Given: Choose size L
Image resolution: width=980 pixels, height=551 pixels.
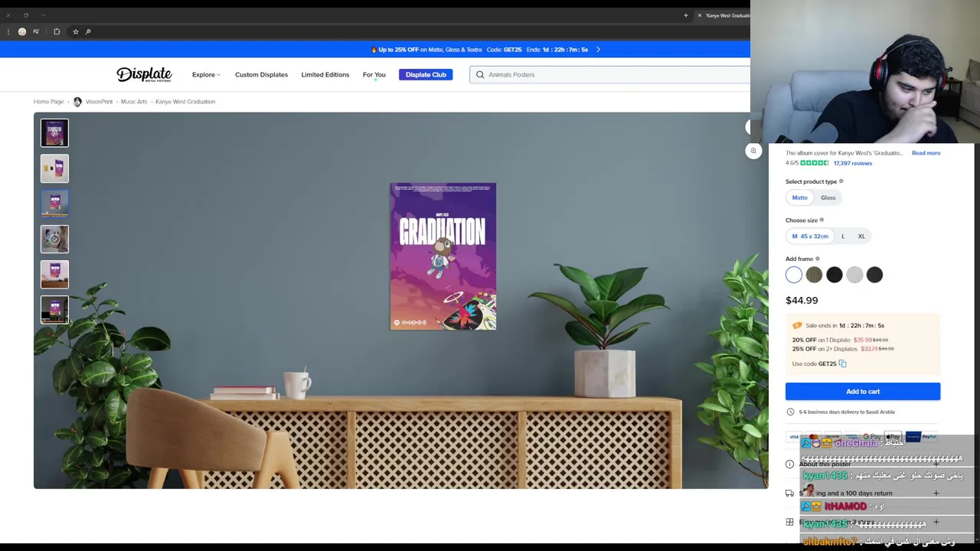Looking at the screenshot, I should pyautogui.click(x=843, y=236).
